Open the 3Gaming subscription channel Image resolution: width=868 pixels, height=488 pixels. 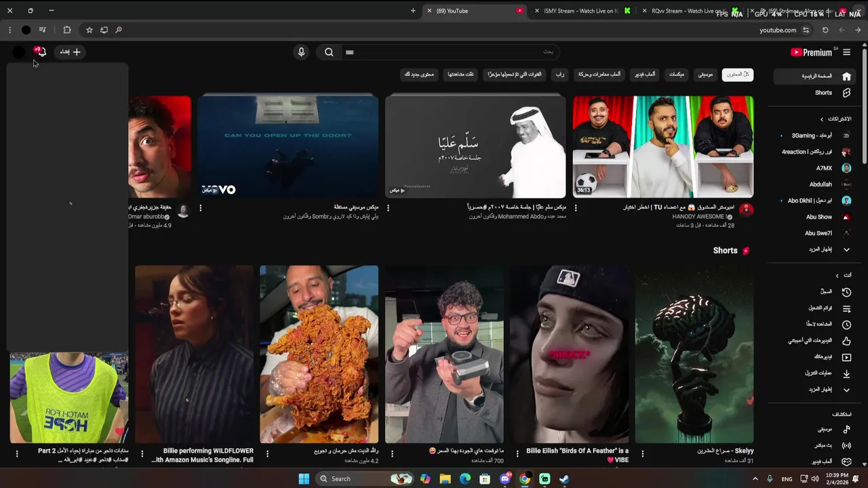[x=813, y=136]
